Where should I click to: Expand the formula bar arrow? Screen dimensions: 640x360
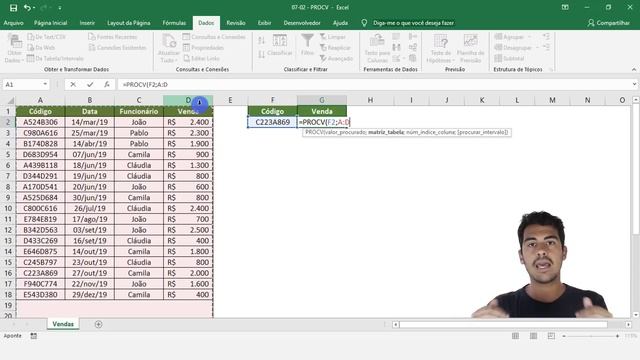pyautogui.click(x=634, y=84)
